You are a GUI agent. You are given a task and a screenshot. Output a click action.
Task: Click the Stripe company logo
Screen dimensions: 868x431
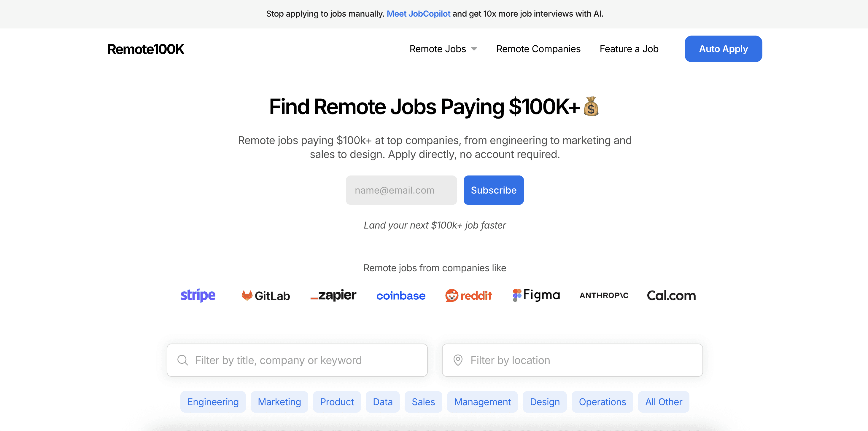[x=198, y=295]
